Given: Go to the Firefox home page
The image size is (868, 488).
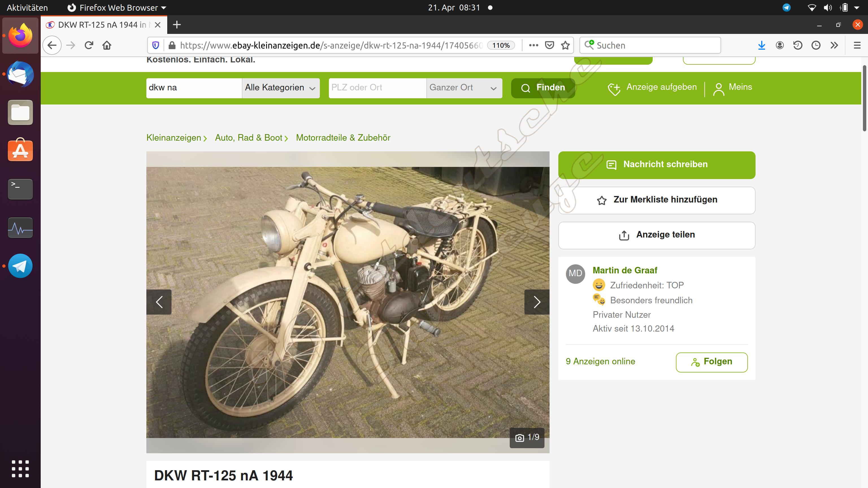Looking at the screenshot, I should tap(107, 45).
